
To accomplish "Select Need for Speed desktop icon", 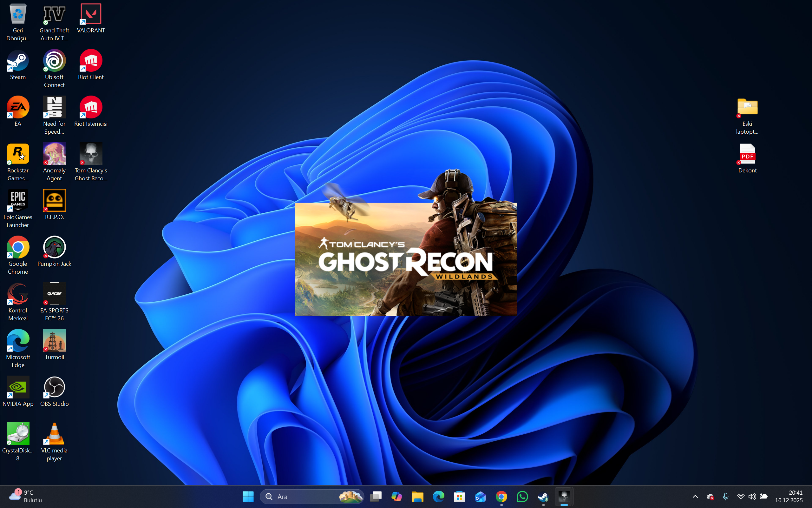I will 54,116.
